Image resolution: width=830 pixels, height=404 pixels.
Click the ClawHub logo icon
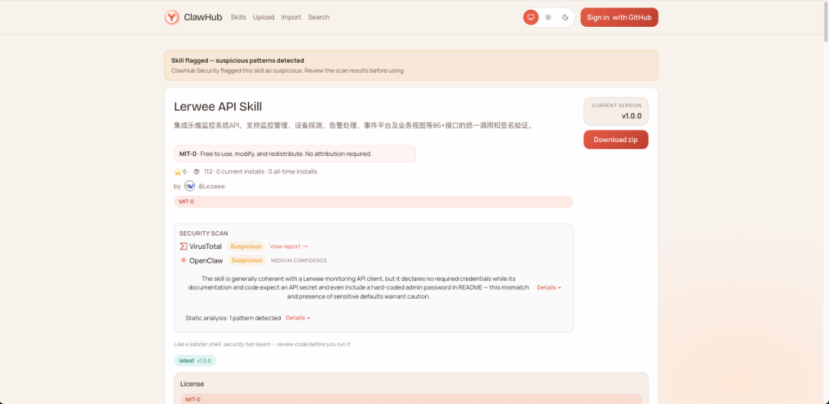click(x=173, y=17)
